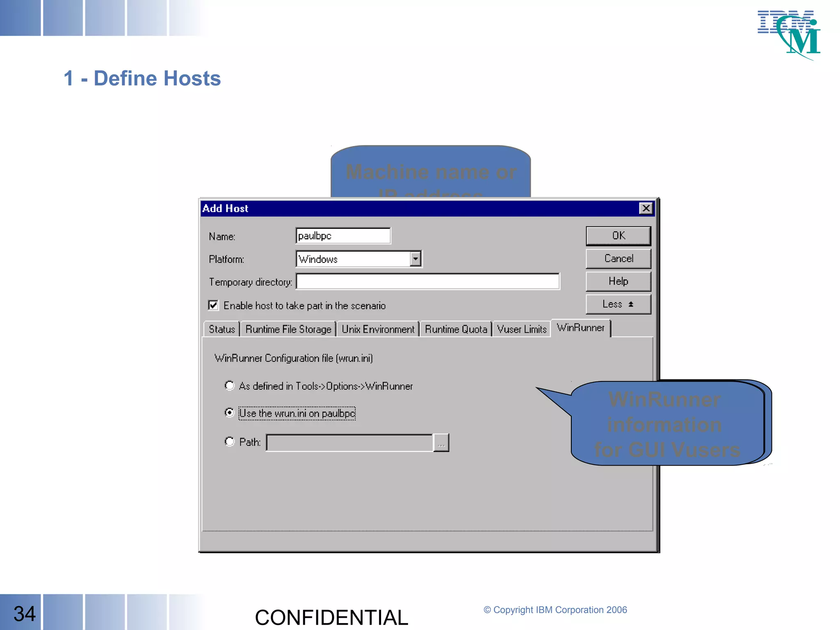Open the Runtime Quota tab
The image size is (840, 630).
456,329
